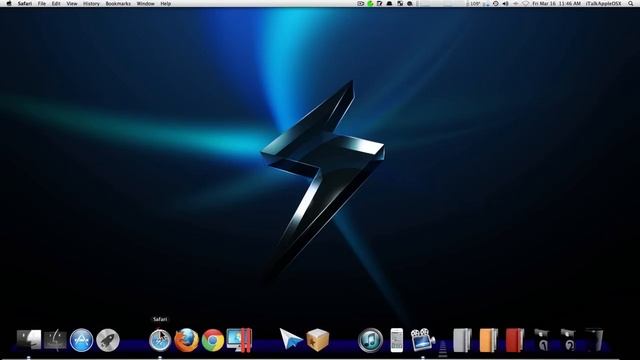The image size is (640, 360).
Task: Click the second dark Finder-style dock icon
Action: [x=55, y=340]
